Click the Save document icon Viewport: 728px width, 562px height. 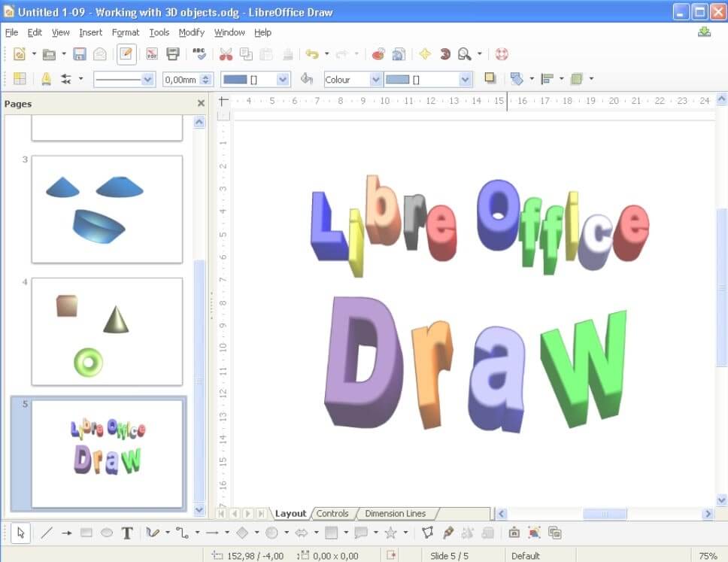click(x=80, y=54)
